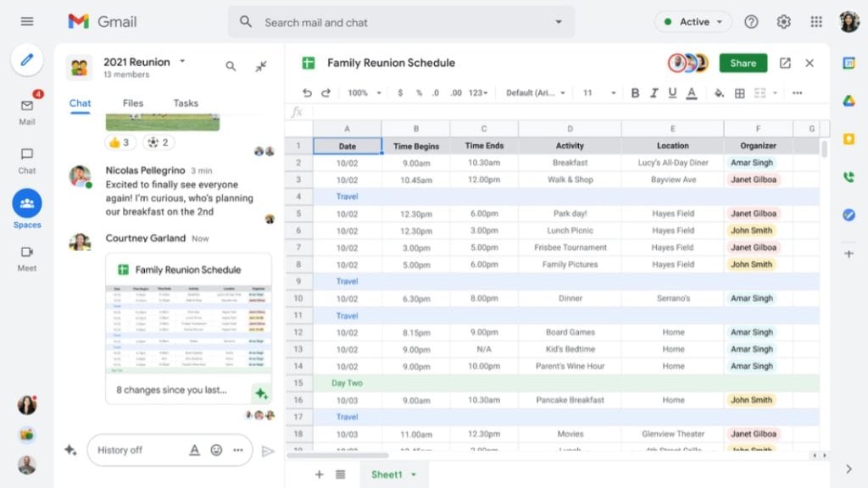The height and width of the screenshot is (488, 868).
Task: Add a new sheet with plus button
Action: click(319, 474)
